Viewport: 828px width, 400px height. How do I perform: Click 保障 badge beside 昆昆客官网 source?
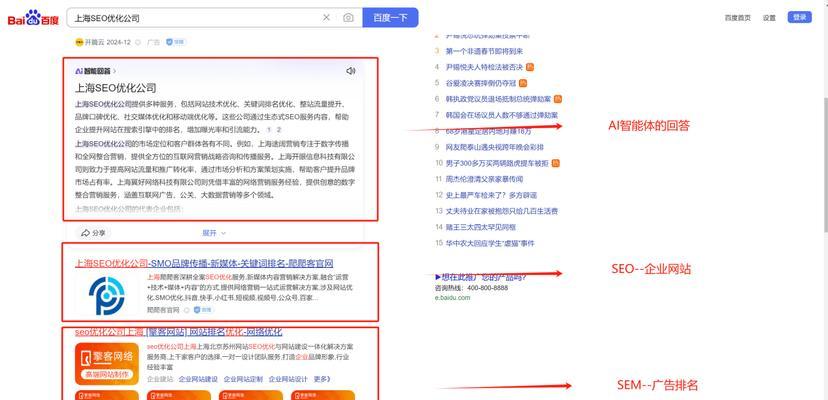[x=203, y=310]
